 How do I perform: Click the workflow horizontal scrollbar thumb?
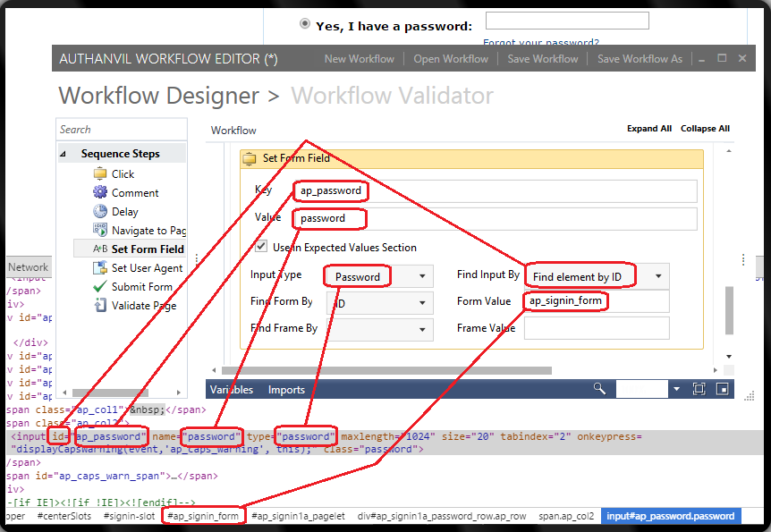(386, 370)
